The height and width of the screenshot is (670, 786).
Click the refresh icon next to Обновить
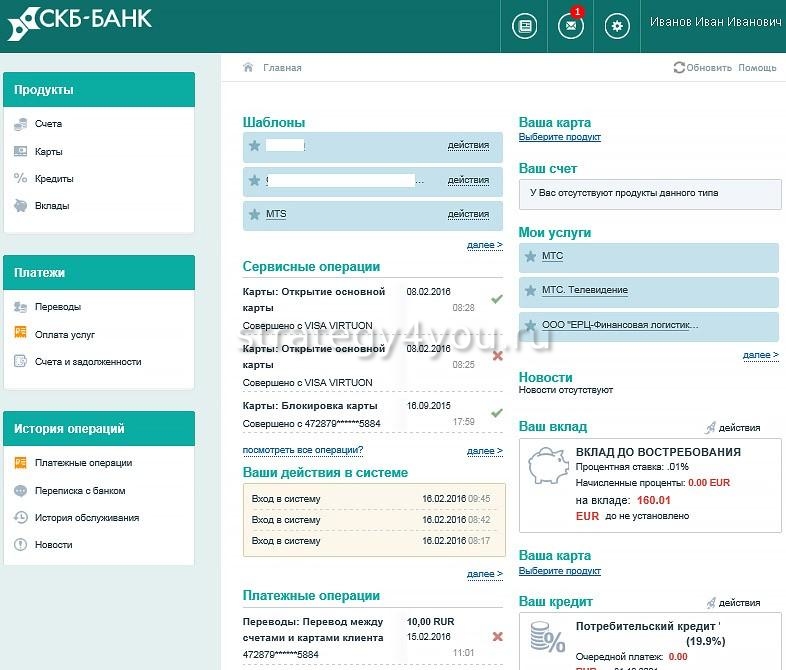tap(679, 68)
